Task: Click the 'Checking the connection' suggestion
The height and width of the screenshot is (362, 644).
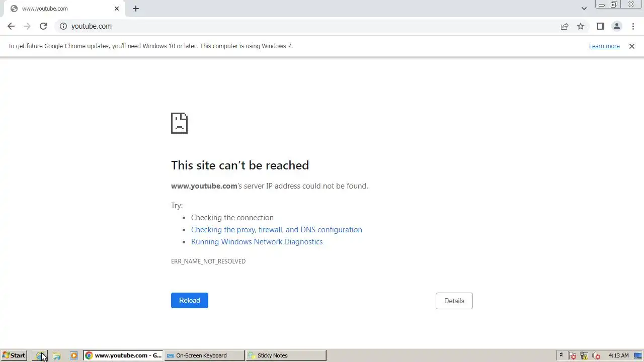Action: click(x=232, y=218)
